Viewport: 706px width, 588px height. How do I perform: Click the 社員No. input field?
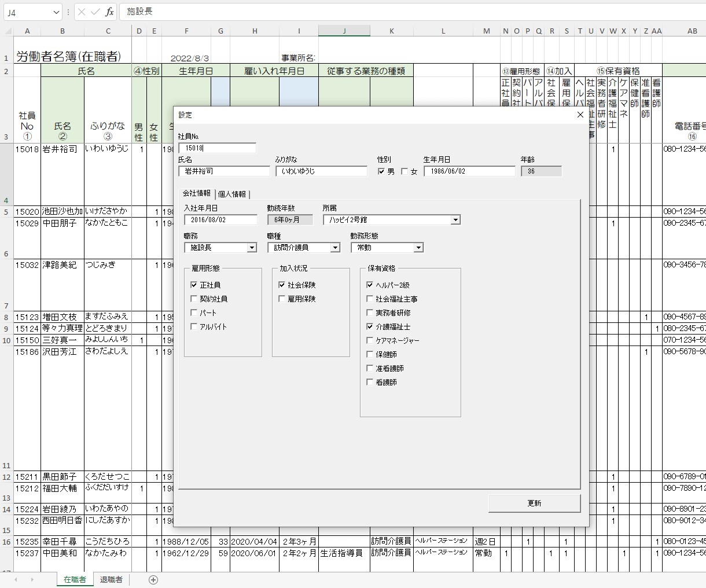tap(217, 148)
